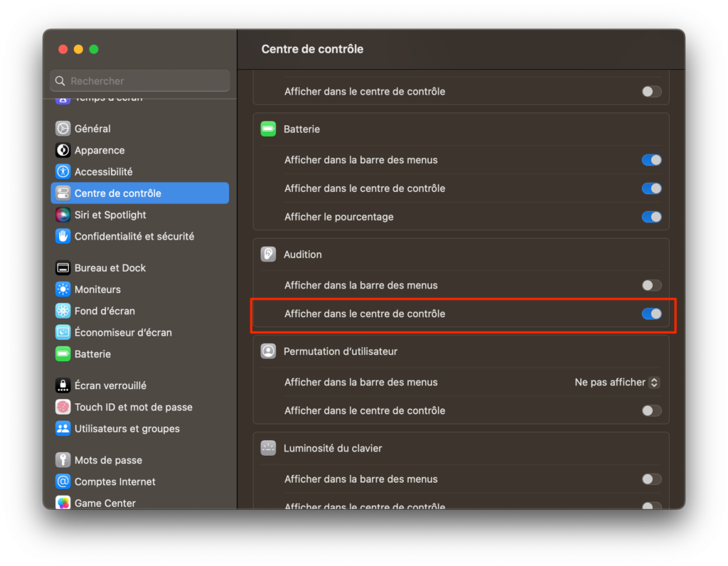Open the Ne pas afficher dropdown
This screenshot has height=566, width=728.
[x=617, y=382]
